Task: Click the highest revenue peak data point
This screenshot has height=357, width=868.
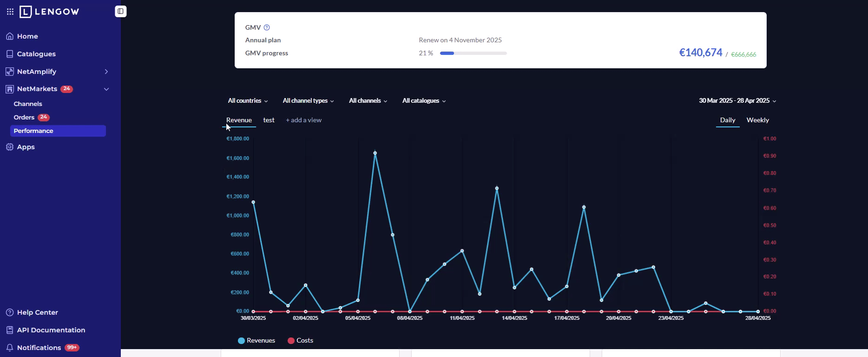Action: click(375, 153)
